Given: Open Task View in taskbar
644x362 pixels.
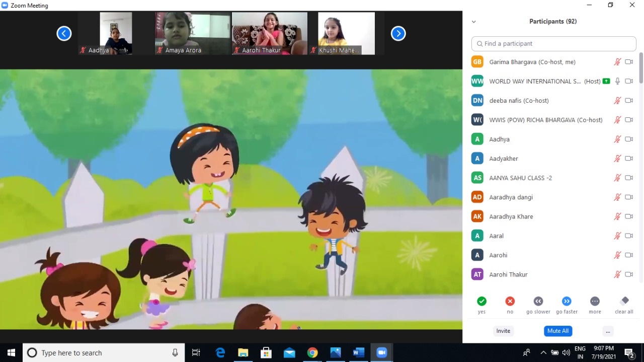Looking at the screenshot, I should 196,352.
